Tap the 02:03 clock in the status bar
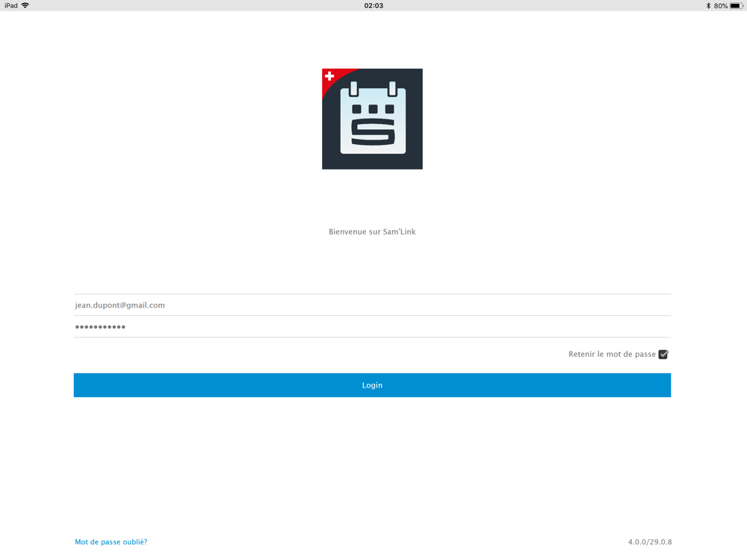Image resolution: width=747 pixels, height=560 pixels. click(373, 6)
